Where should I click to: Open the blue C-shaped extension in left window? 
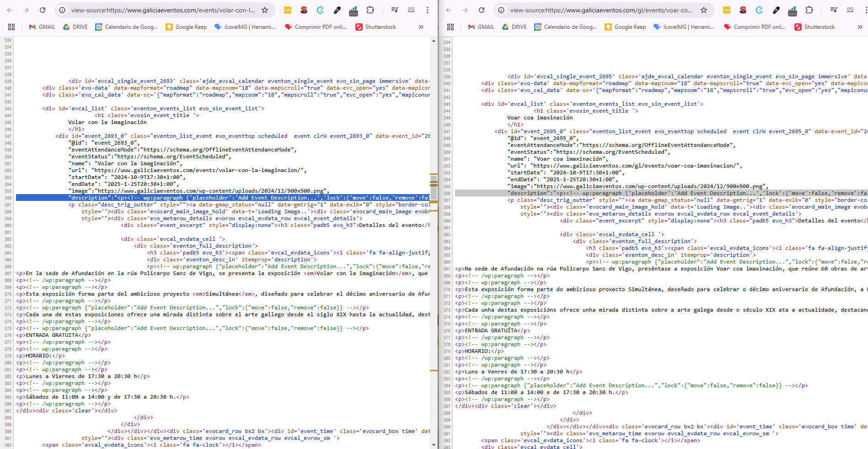coord(321,10)
